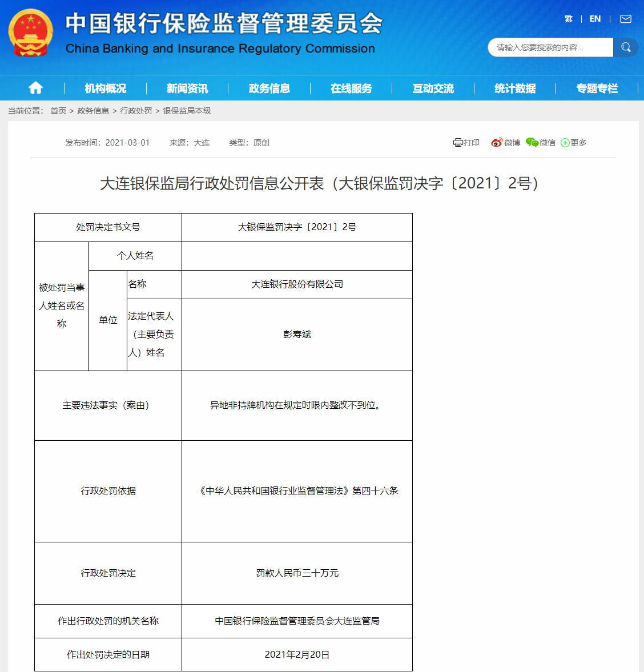Click the legal basis 《中华人民共和国银行业监督管理法》第四十六条

pyautogui.click(x=297, y=490)
